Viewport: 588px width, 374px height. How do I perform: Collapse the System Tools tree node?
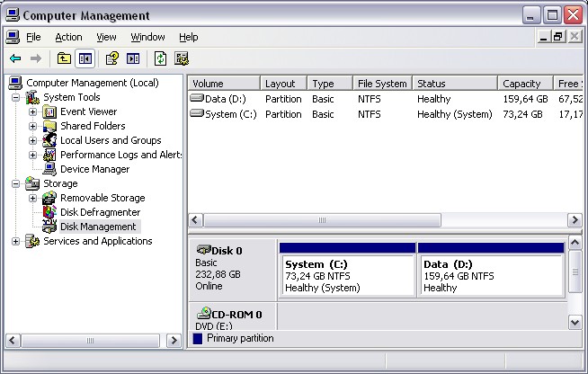(x=16, y=97)
